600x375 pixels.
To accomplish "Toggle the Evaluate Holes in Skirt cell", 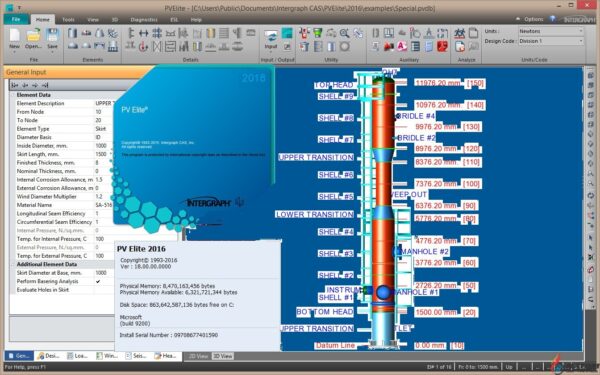I will 104,290.
